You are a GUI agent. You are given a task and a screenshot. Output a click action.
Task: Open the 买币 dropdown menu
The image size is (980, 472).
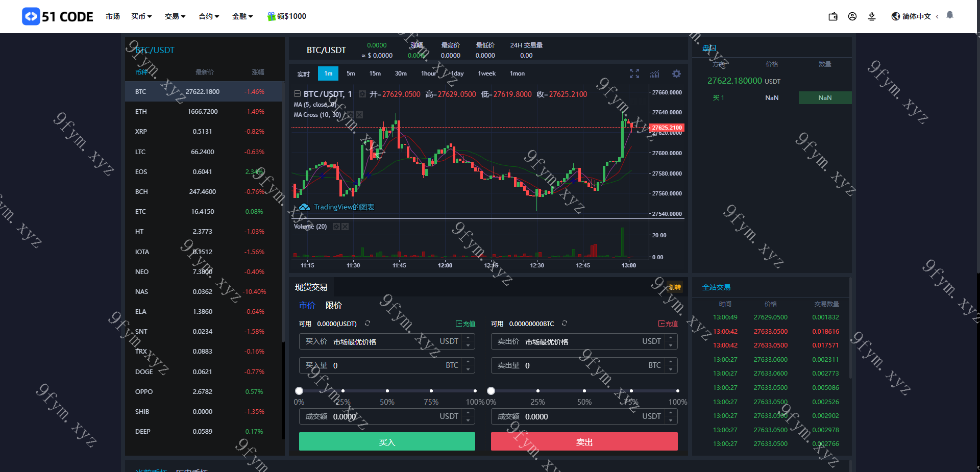141,16
